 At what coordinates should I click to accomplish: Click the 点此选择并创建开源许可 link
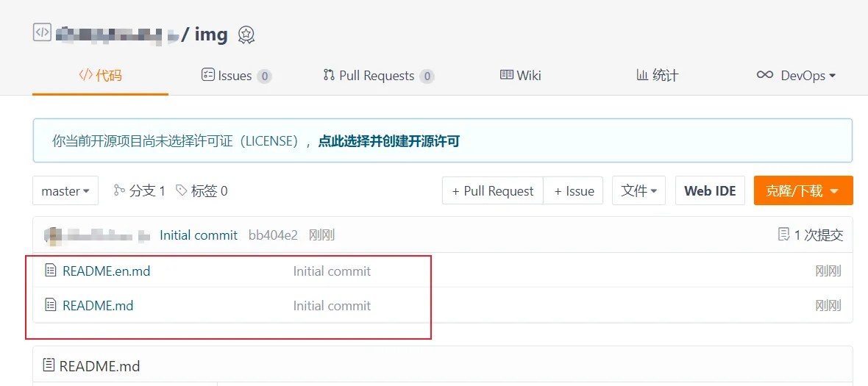[388, 141]
